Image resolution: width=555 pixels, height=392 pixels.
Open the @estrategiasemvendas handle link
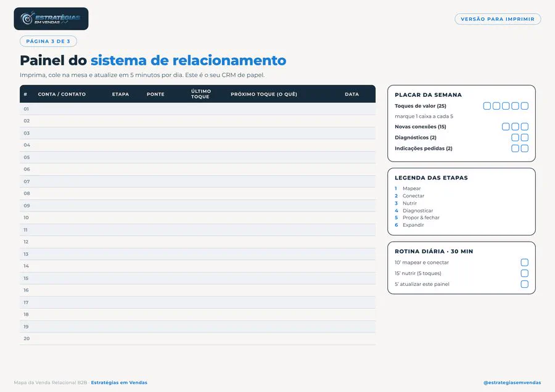(512, 383)
